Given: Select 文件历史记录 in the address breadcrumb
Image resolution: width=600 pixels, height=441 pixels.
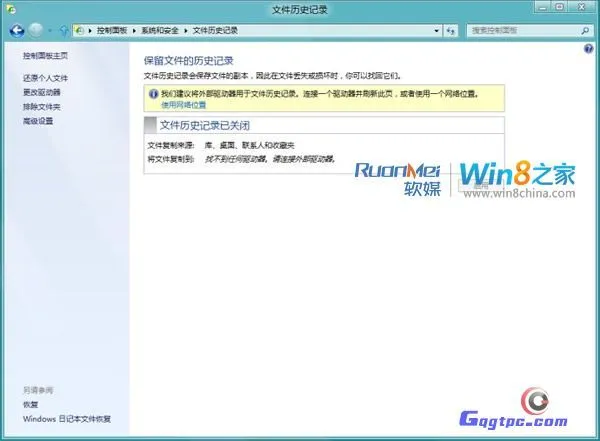Looking at the screenshot, I should click(x=215, y=30).
